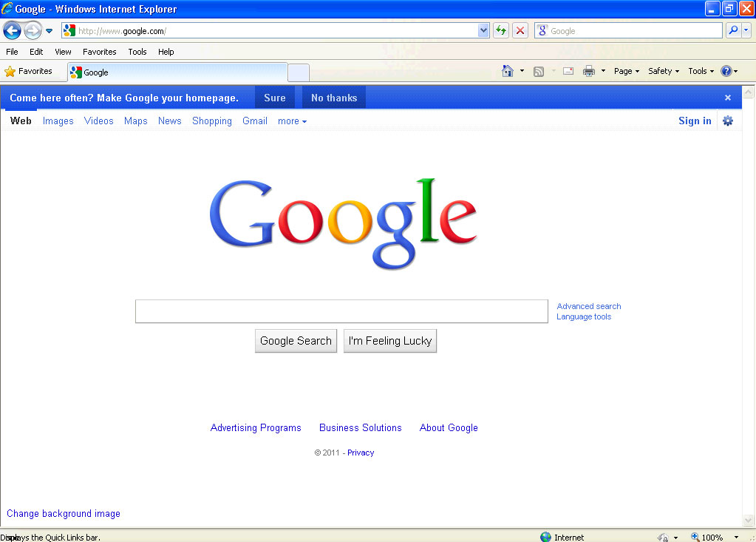Click the Help question mark icon
756x542 pixels.
[727, 70]
